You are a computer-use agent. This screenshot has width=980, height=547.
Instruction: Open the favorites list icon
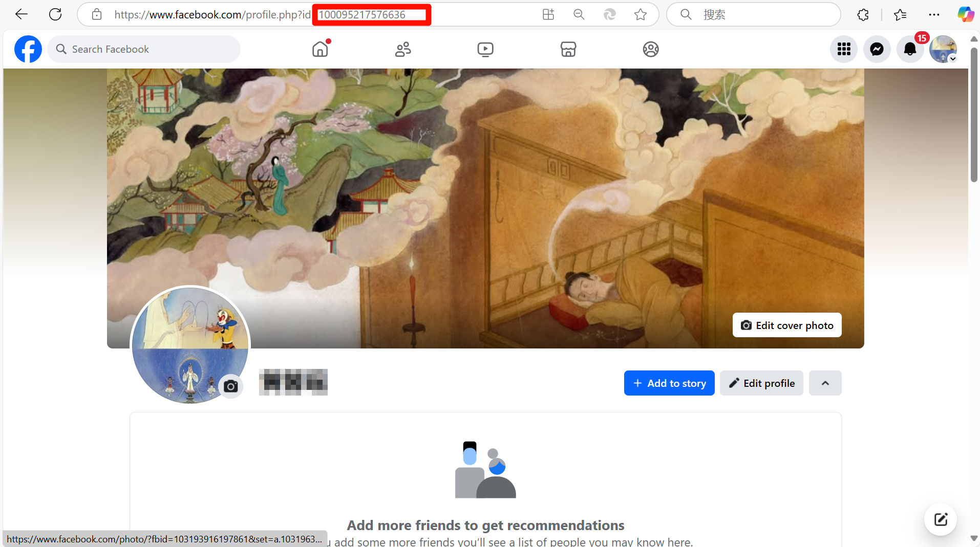[x=900, y=14]
